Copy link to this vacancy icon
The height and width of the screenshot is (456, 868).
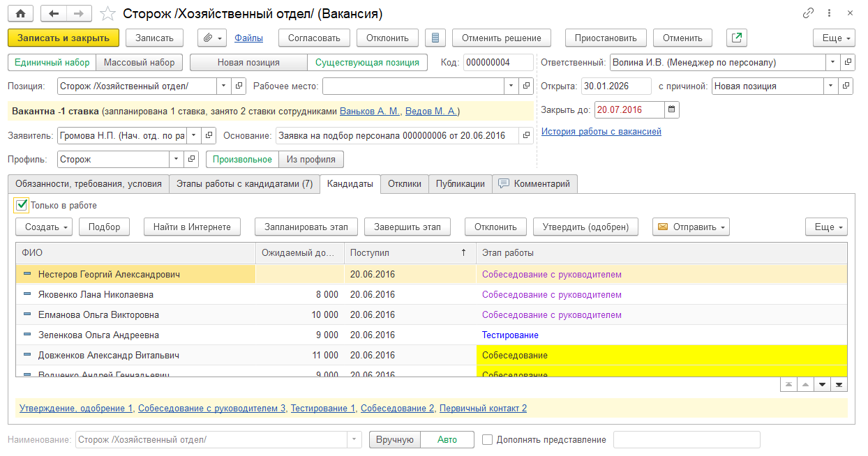[x=809, y=13]
